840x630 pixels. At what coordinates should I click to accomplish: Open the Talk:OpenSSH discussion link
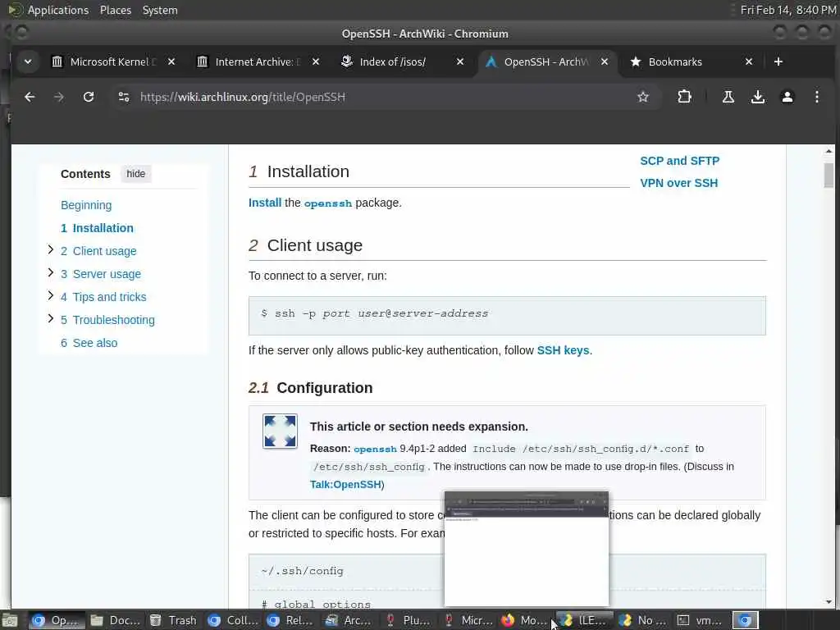coord(345,485)
